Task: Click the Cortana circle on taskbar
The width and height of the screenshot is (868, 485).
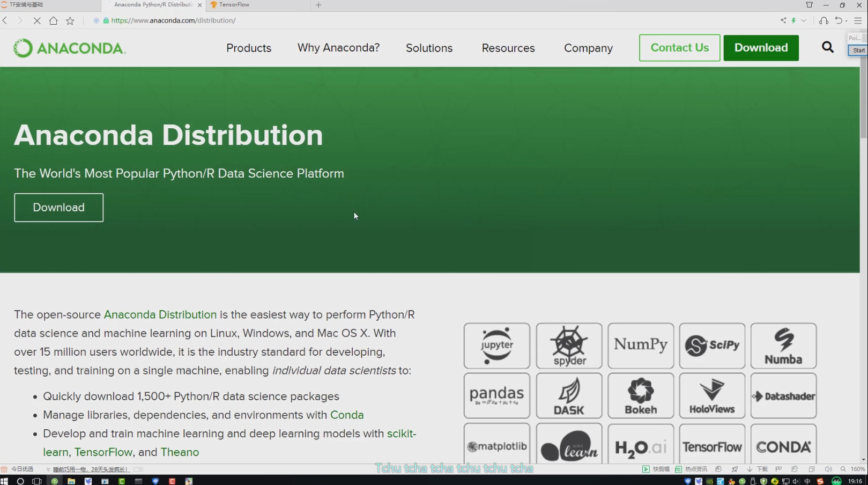Action: pyautogui.click(x=20, y=481)
